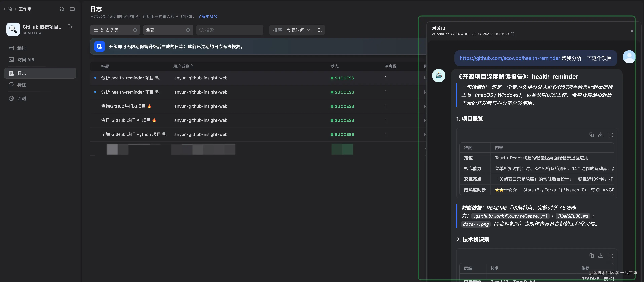Download the 技术栈识别 table
Viewport: 644px width, 282px height.
tap(600, 255)
